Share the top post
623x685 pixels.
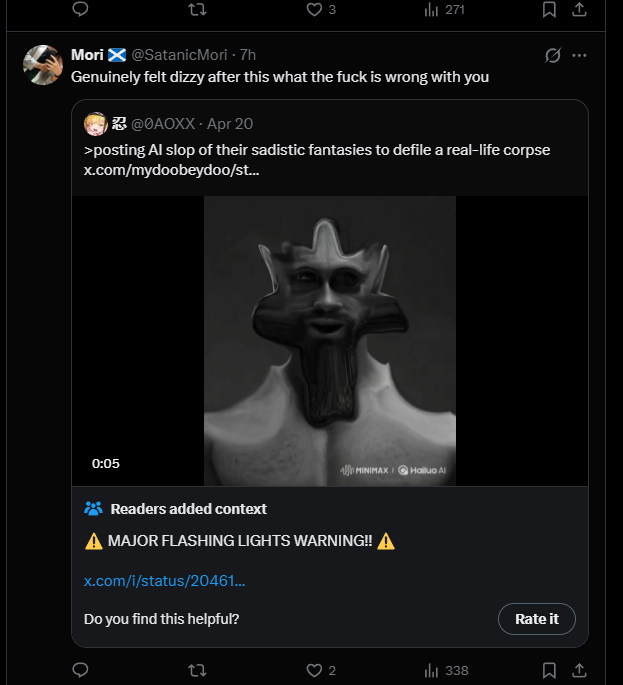coord(578,9)
